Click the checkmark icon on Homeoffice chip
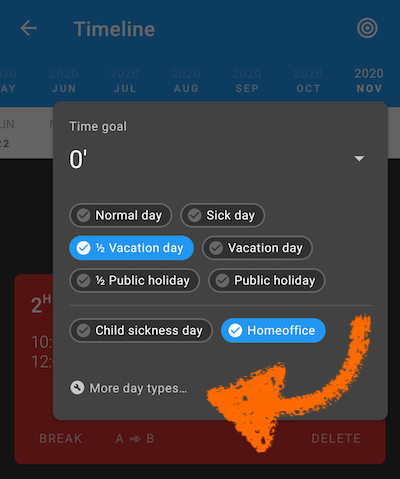 click(235, 331)
